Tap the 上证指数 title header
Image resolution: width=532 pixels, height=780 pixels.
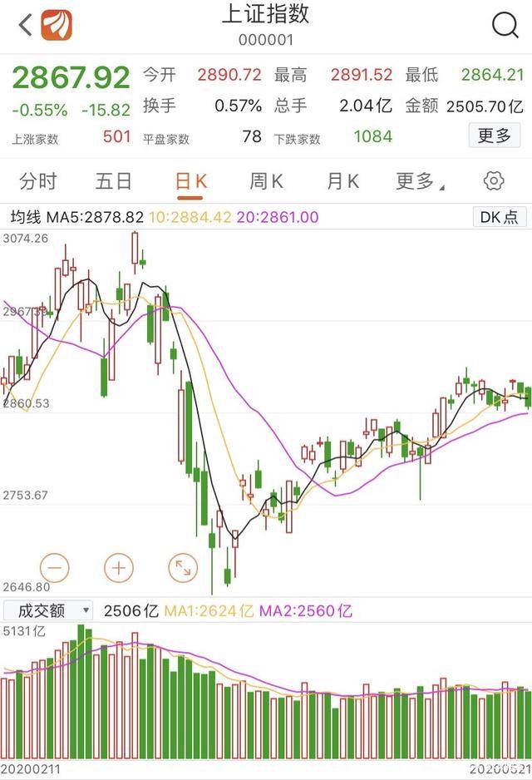point(265,14)
